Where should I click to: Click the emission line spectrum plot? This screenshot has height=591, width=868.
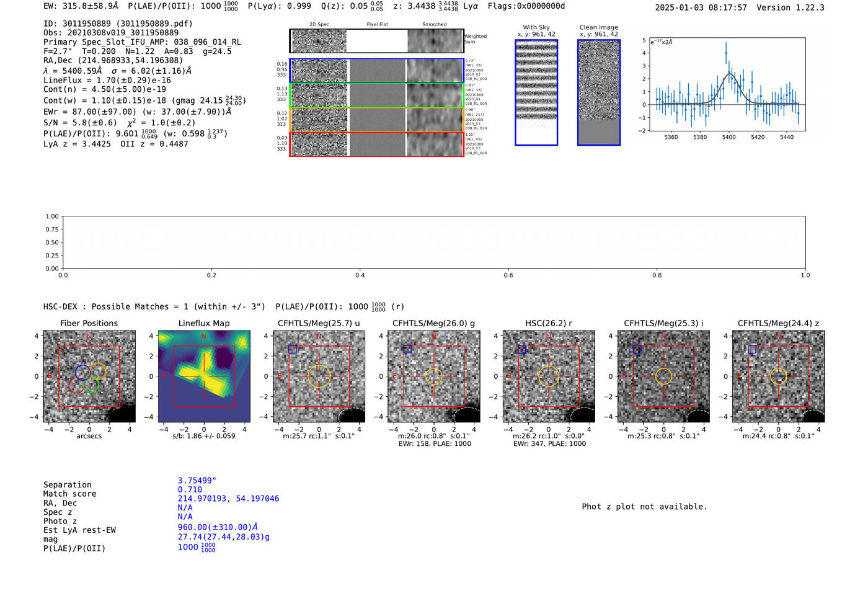tap(727, 84)
